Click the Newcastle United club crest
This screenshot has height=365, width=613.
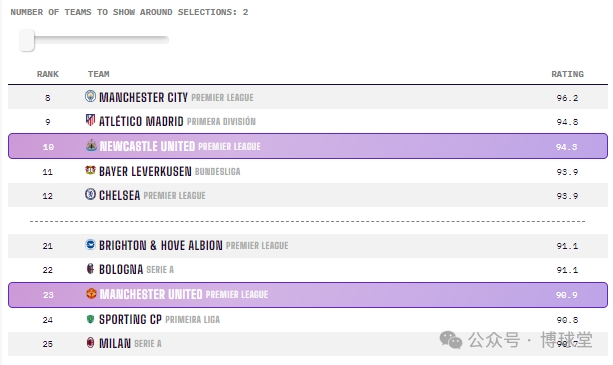91,145
